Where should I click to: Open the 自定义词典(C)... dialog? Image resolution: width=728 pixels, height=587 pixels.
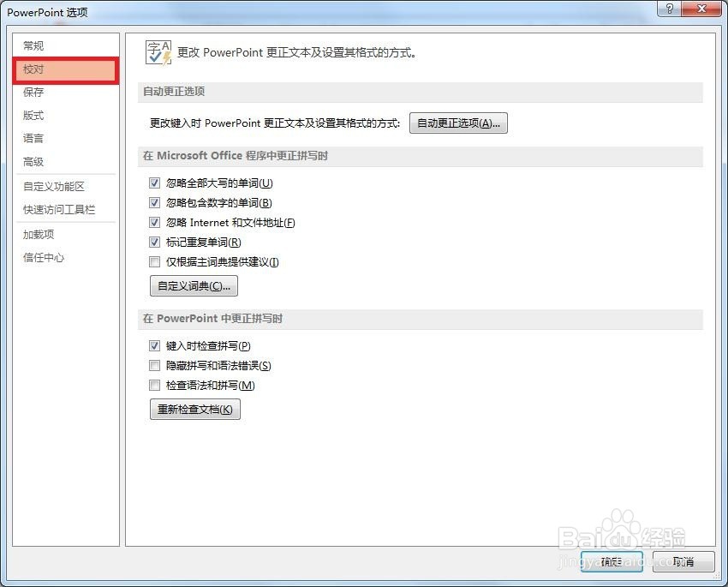[194, 285]
